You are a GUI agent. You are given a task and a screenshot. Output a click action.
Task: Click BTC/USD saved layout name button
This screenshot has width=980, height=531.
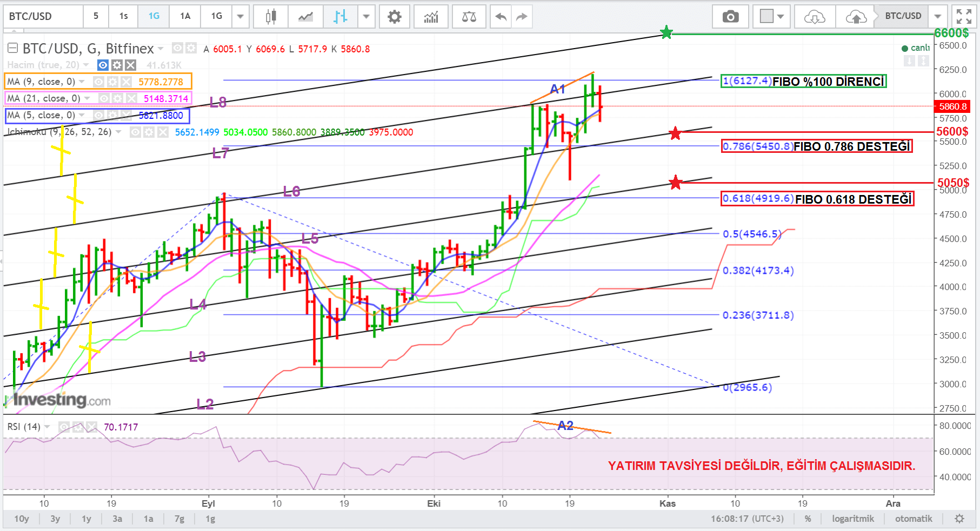pos(903,17)
